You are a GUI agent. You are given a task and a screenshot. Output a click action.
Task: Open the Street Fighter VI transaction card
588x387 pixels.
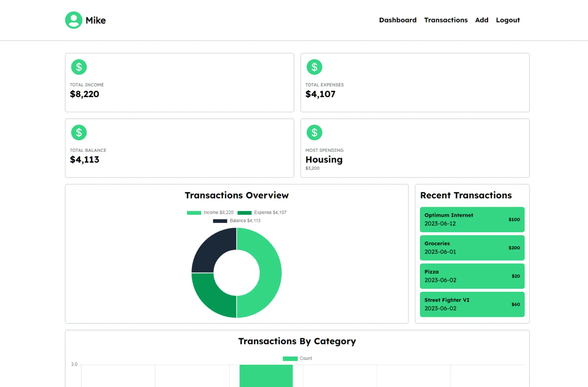472,304
